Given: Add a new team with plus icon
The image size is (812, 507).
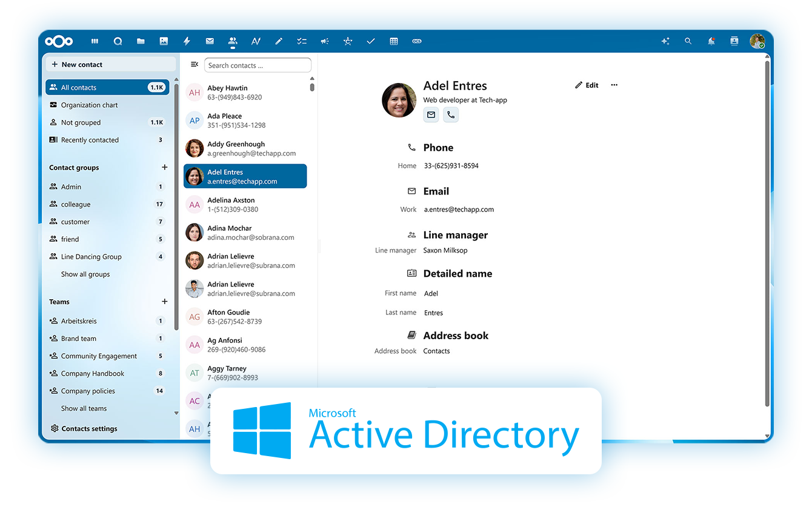Looking at the screenshot, I should pyautogui.click(x=164, y=302).
